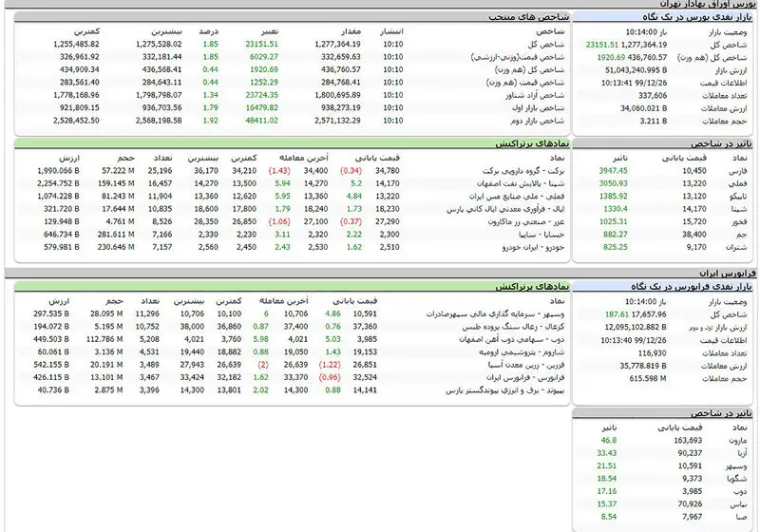Screen dimensions: 760x532
Task: Click مارون in Farabourse index impact table
Action: tap(738, 441)
